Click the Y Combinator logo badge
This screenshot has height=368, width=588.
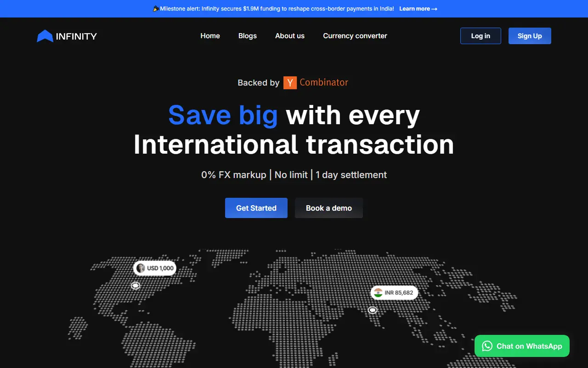point(290,83)
